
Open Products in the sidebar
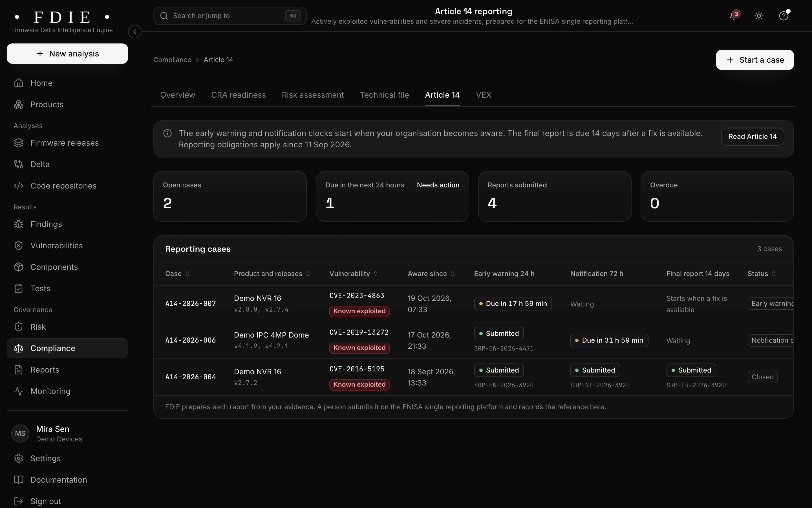pyautogui.click(x=67, y=104)
